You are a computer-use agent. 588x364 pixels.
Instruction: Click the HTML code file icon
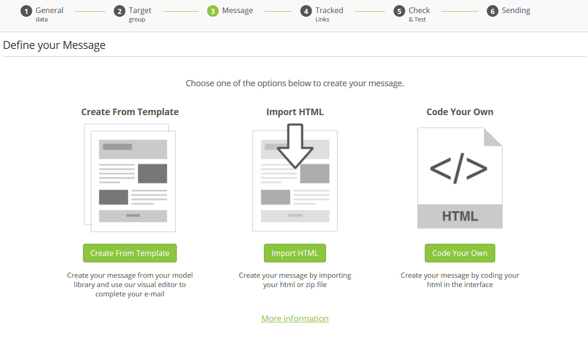[460, 178]
